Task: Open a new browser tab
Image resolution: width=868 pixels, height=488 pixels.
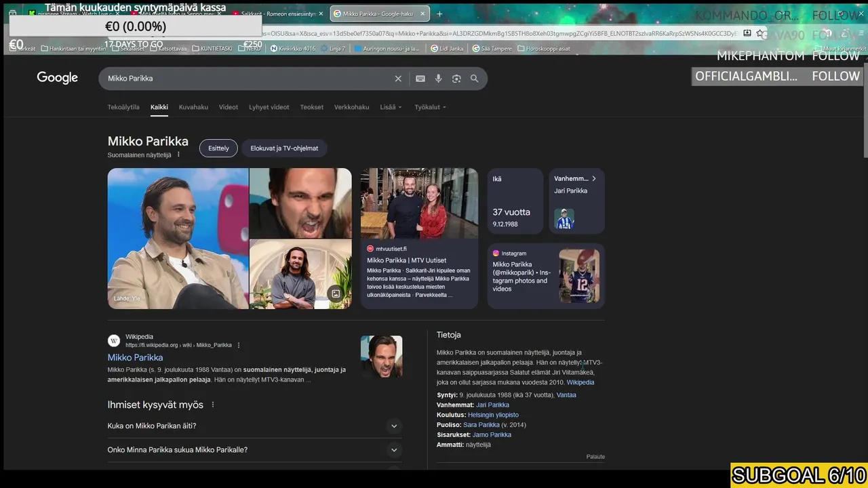Action: click(439, 14)
